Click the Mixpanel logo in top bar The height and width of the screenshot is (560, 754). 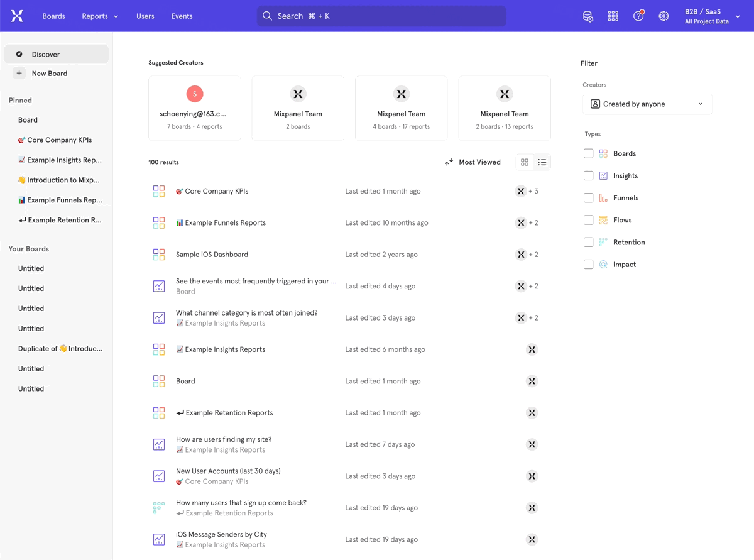coord(17,16)
